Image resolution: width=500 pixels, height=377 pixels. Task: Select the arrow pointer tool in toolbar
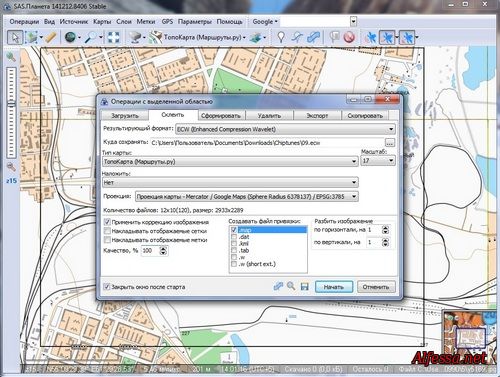(x=15, y=37)
